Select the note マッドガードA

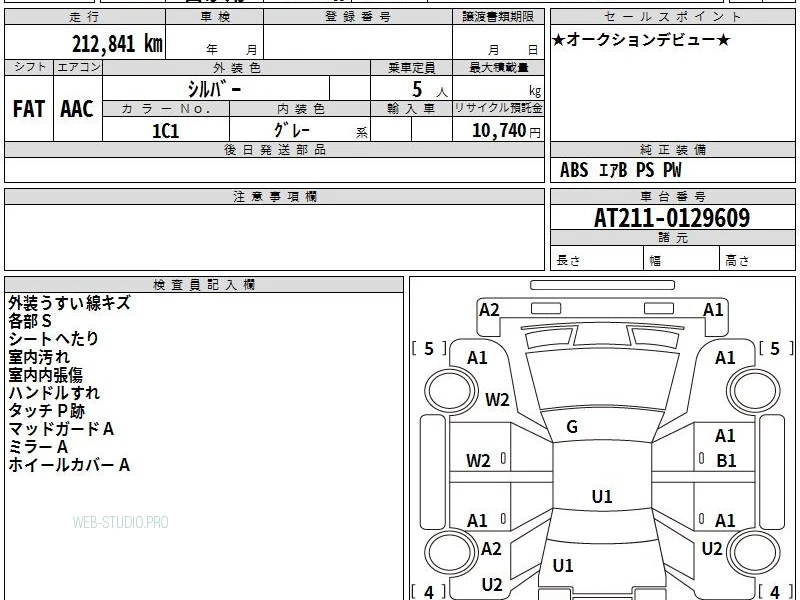pos(61,429)
